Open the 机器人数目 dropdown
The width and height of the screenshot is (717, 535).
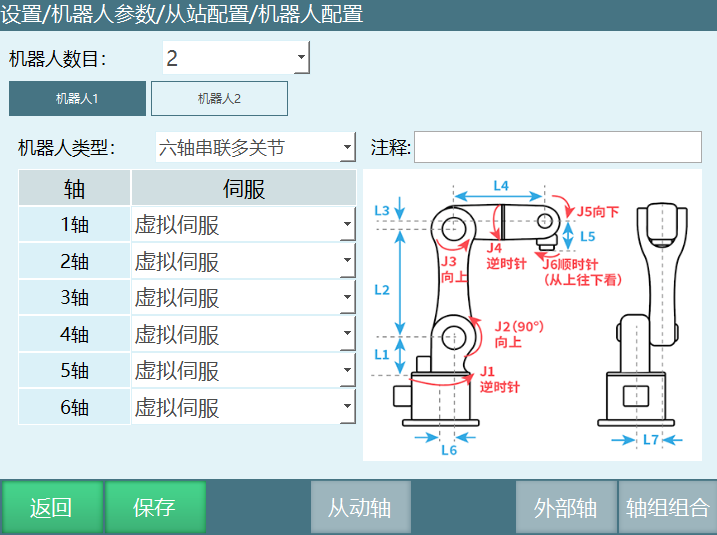pos(236,58)
